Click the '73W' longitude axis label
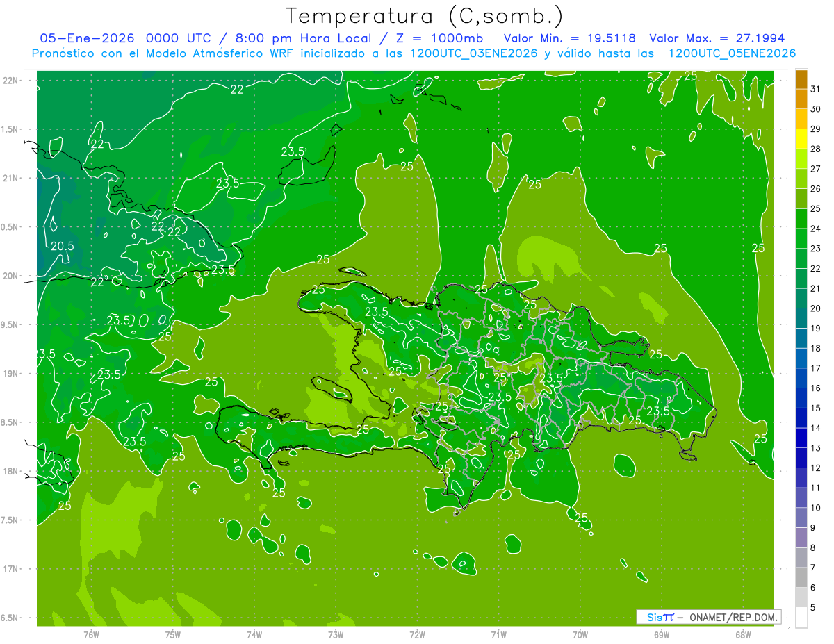This screenshot has width=834, height=644. [336, 635]
